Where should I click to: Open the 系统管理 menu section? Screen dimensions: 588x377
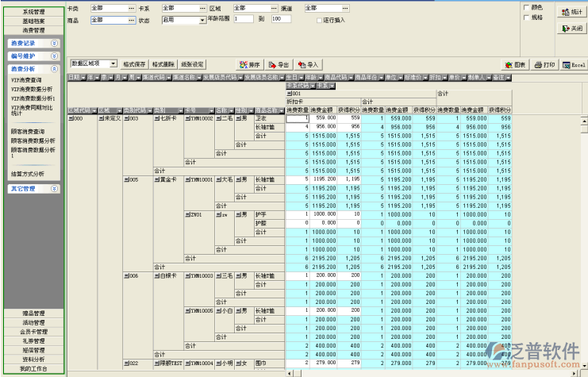coord(33,12)
